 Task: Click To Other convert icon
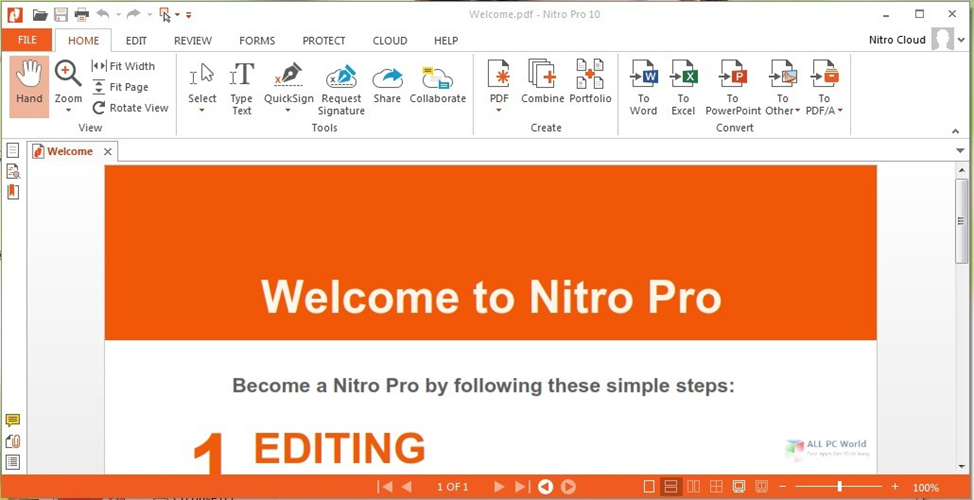[782, 75]
